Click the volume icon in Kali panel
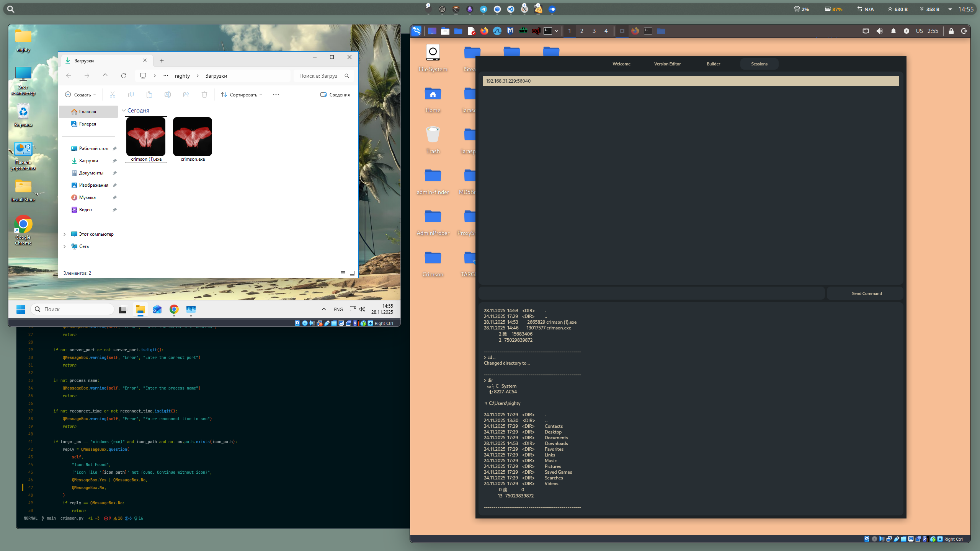The height and width of the screenshot is (551, 980). point(879,31)
